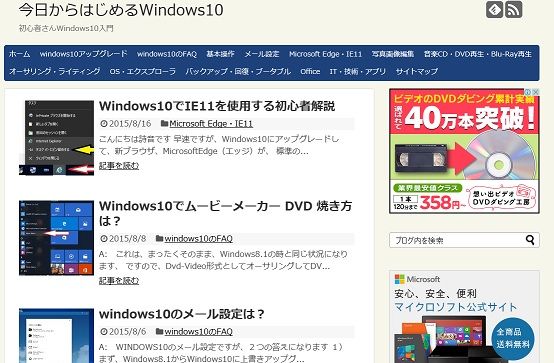Open OS・エクスプローラ menu item
554x363 pixels.
pos(143,71)
